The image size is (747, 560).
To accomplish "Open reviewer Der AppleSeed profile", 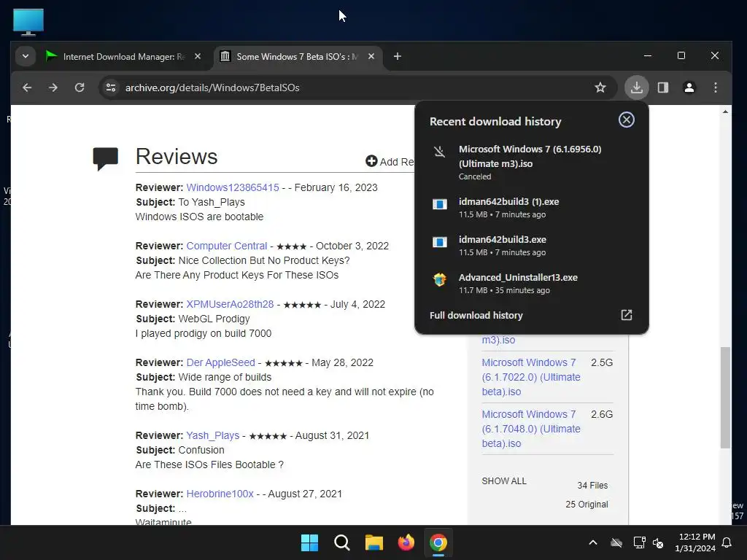I will 220,362.
